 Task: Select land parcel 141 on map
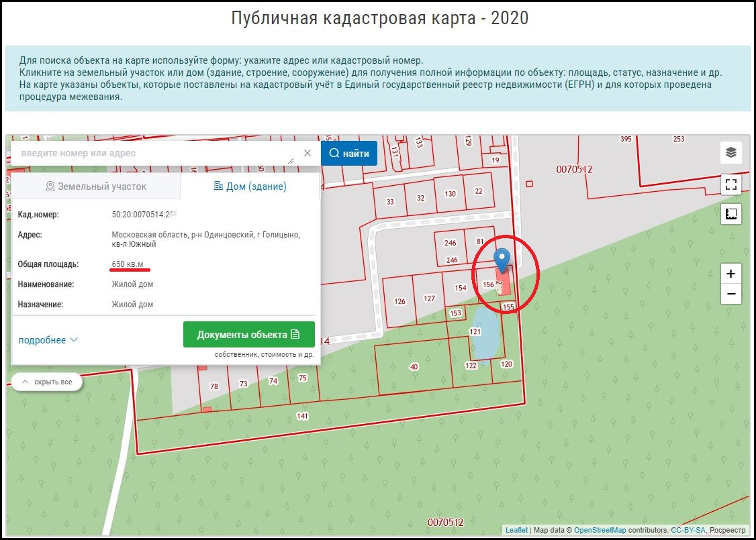point(302,416)
